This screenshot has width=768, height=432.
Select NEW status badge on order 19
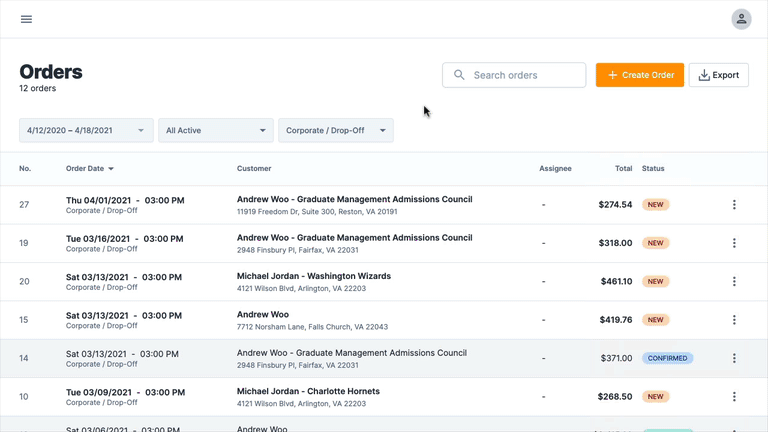(655, 243)
